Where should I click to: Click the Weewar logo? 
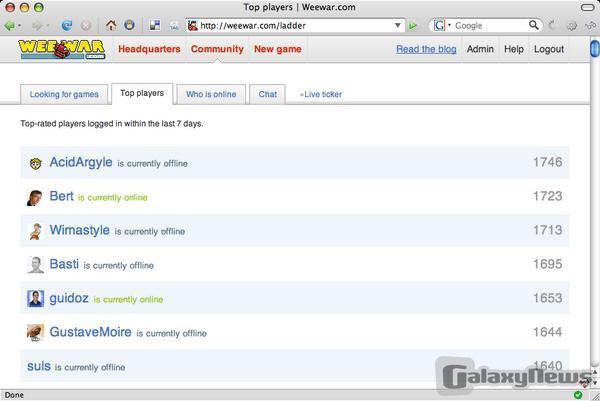[x=64, y=49]
